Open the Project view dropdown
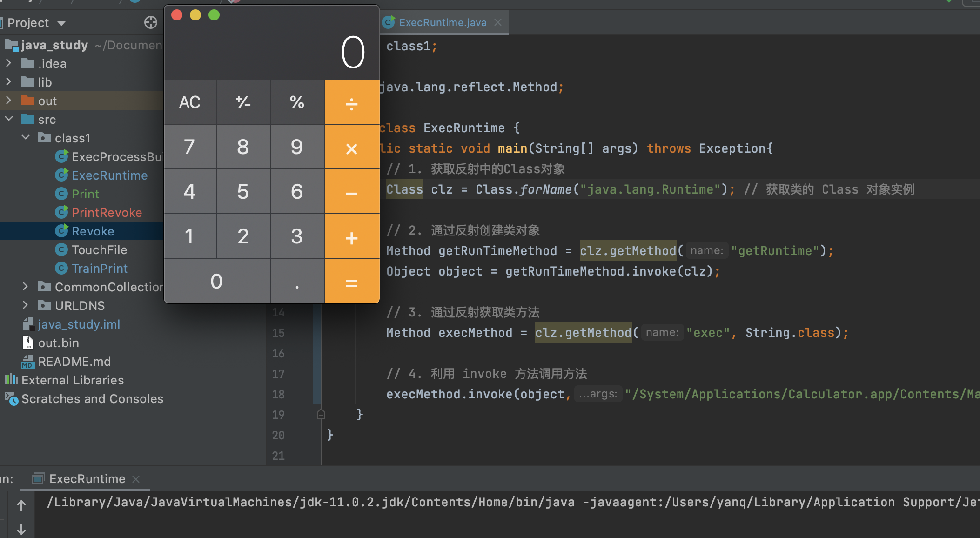 point(61,23)
